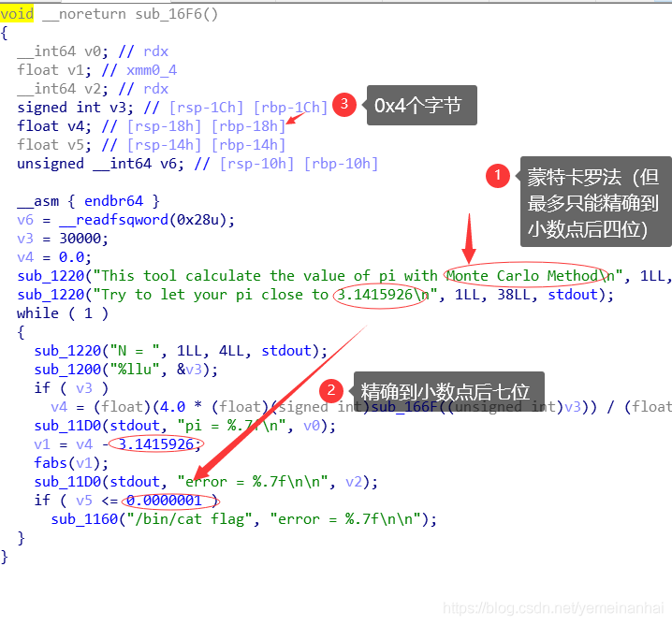Select the 38LL argument
This screenshot has height=625, width=672.
click(x=517, y=295)
